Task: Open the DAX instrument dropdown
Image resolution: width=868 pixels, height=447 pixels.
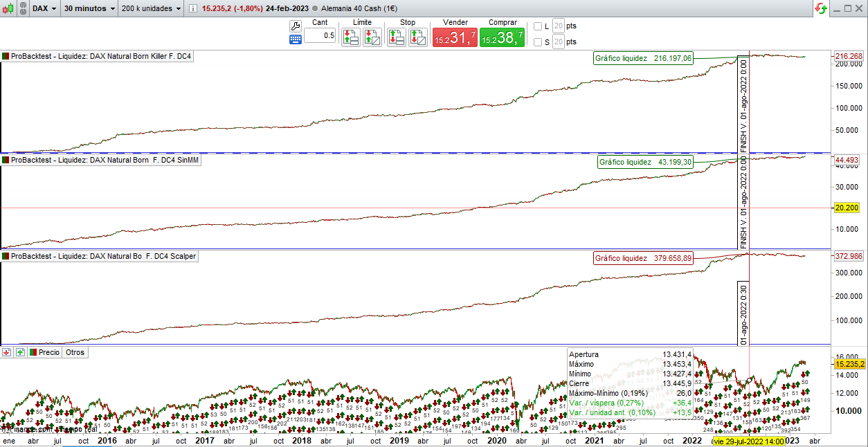Action: click(44, 8)
